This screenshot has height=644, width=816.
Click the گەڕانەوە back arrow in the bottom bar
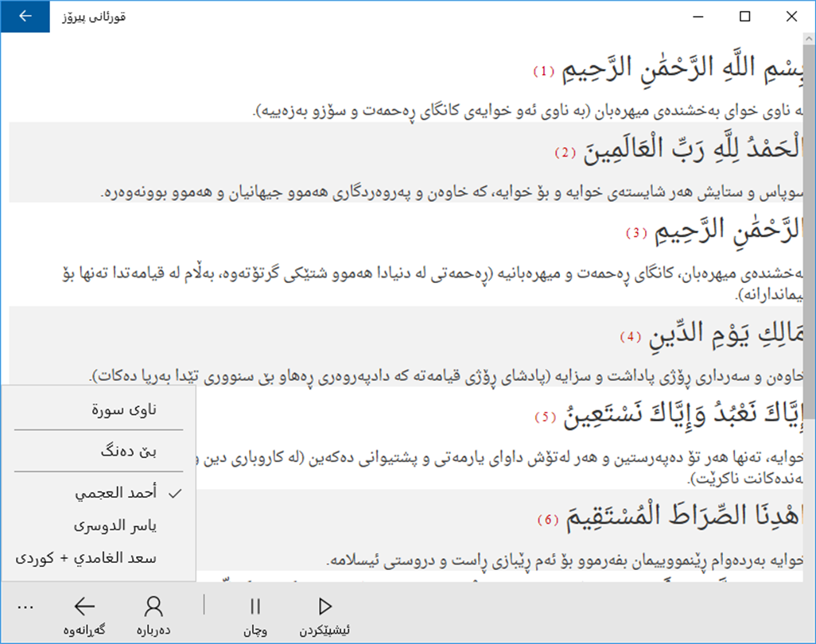point(84,616)
